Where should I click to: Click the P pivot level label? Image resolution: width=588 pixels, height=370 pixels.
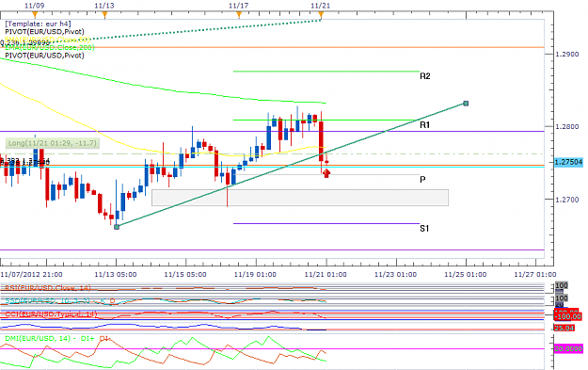pyautogui.click(x=422, y=180)
